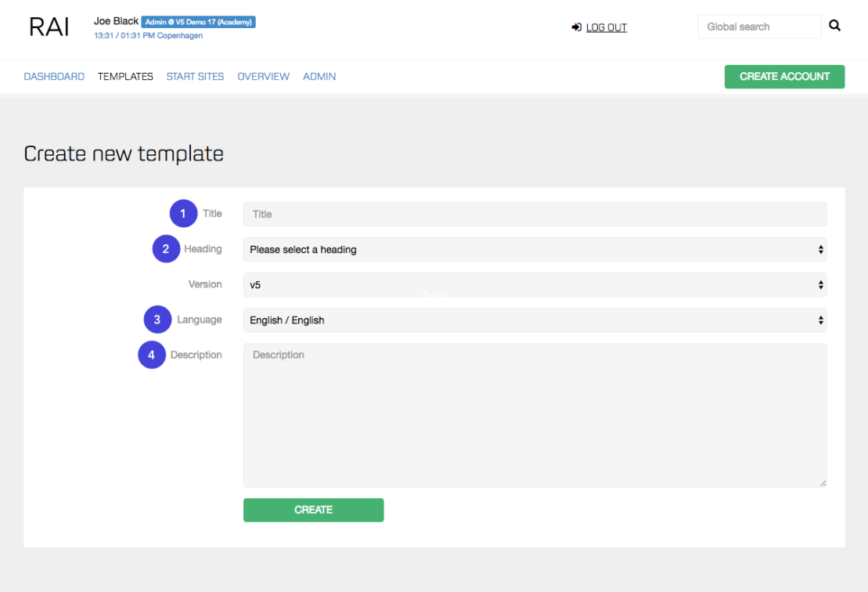This screenshot has width=868, height=592.
Task: Focus the Title input field
Action: tap(535, 215)
